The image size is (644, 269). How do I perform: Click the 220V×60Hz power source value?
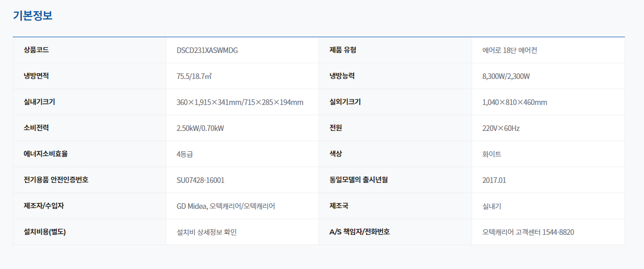pyautogui.click(x=501, y=128)
